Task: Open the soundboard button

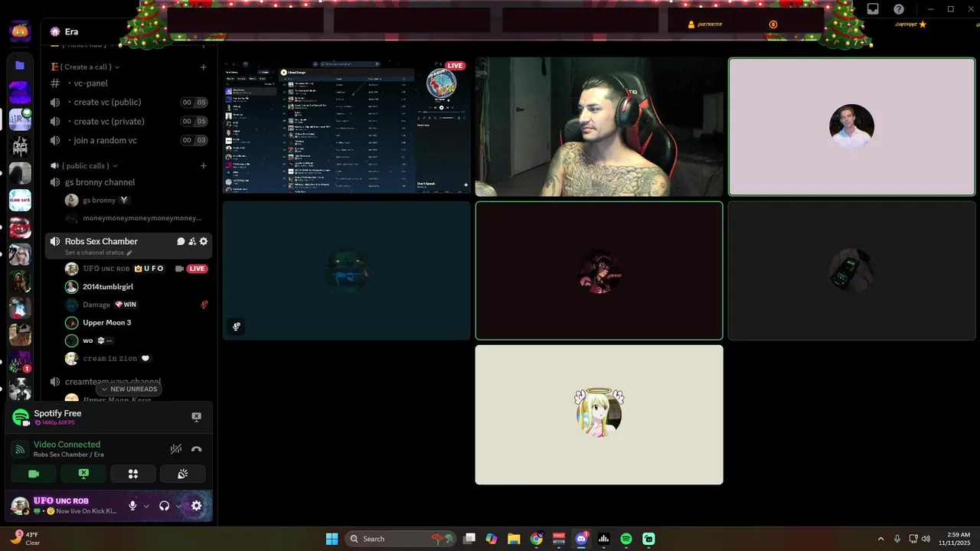Action: pos(182,474)
